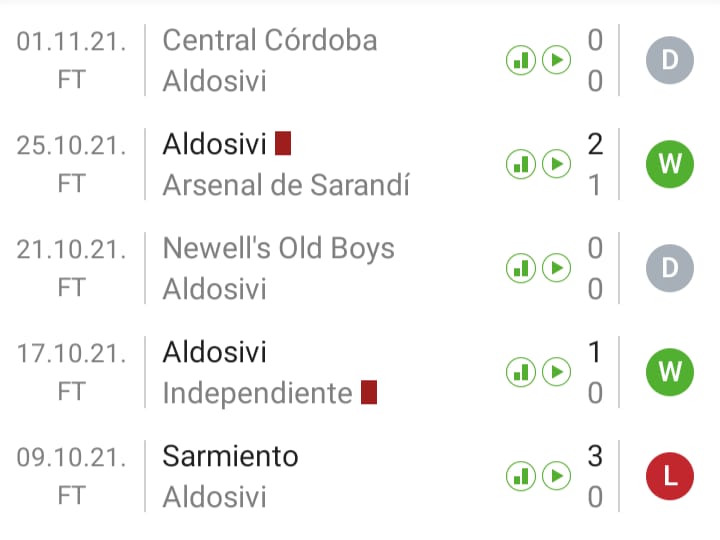Open stats icon for Newell's Old Boys match
Screen dimensions: 720x540
point(520,268)
